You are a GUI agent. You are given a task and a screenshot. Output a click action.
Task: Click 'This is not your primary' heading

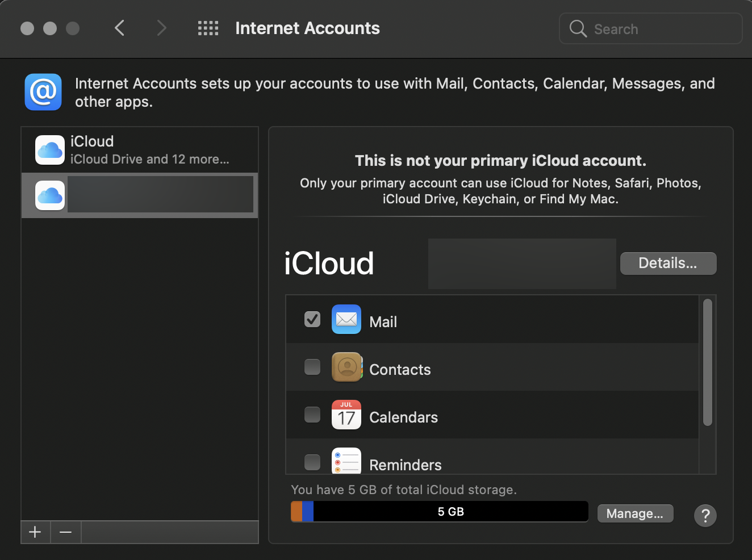coord(501,161)
